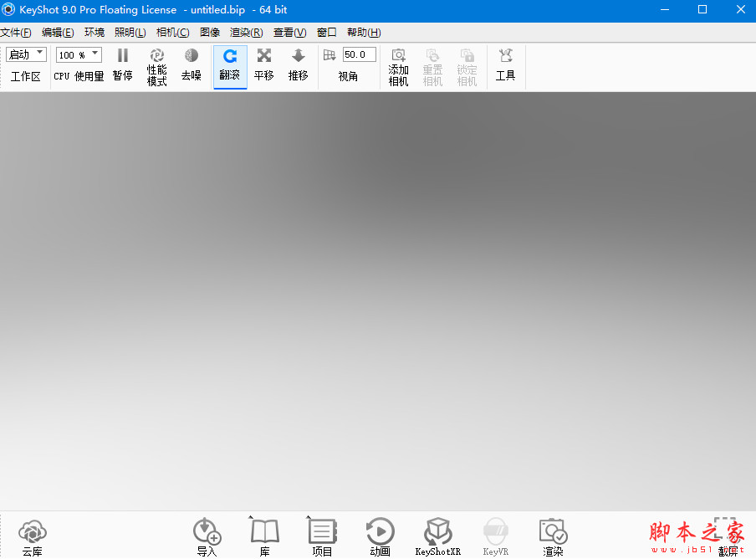The height and width of the screenshot is (559, 756).
Task: Open the 工具 (tools) menu icon
Action: point(505,65)
